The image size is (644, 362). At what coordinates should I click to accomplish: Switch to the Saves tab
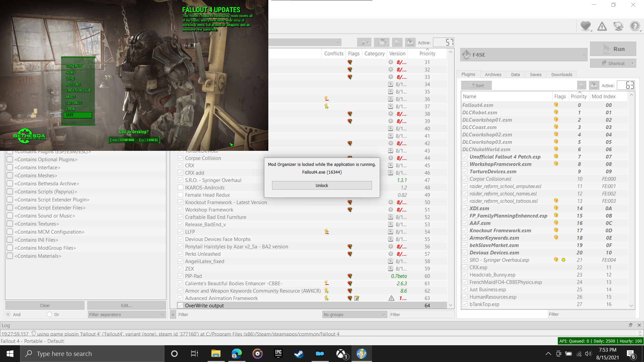536,74
